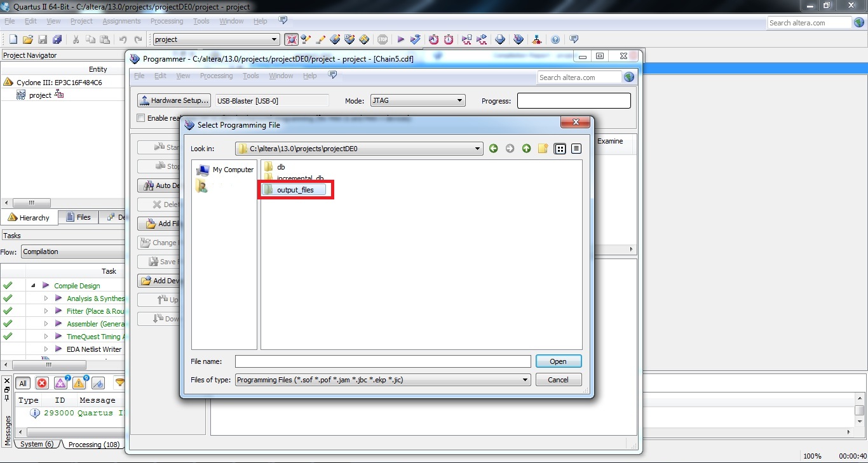Click the undo arrow in Quartus toolbar
This screenshot has width=868, height=463.
pyautogui.click(x=123, y=39)
